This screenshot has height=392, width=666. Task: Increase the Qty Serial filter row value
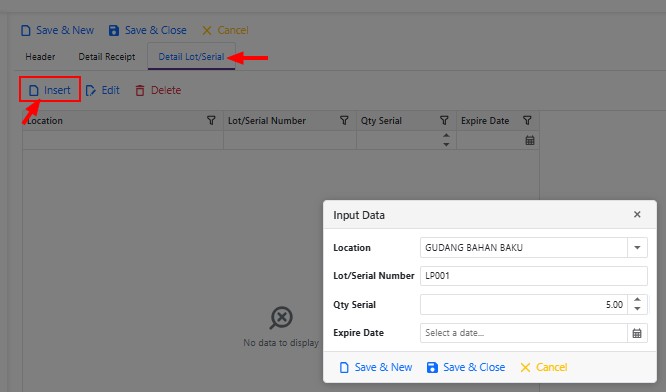pyautogui.click(x=446, y=135)
